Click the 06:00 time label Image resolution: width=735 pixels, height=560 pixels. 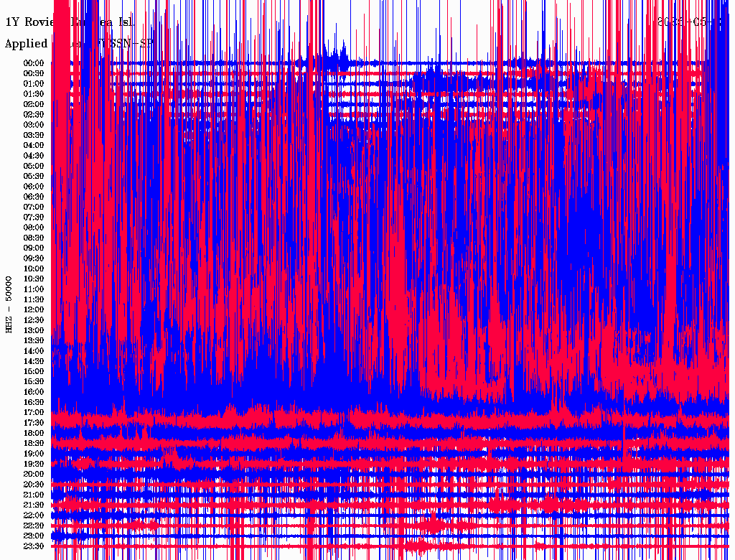point(34,187)
